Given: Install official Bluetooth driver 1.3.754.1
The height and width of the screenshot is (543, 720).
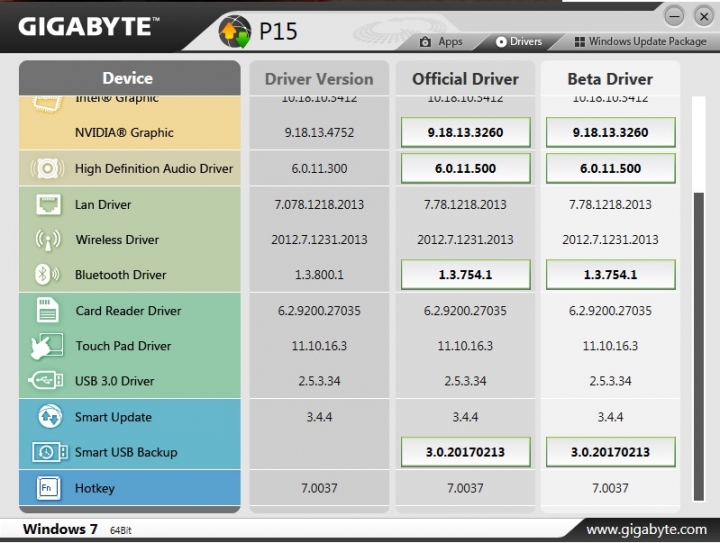Looking at the screenshot, I should point(465,274).
